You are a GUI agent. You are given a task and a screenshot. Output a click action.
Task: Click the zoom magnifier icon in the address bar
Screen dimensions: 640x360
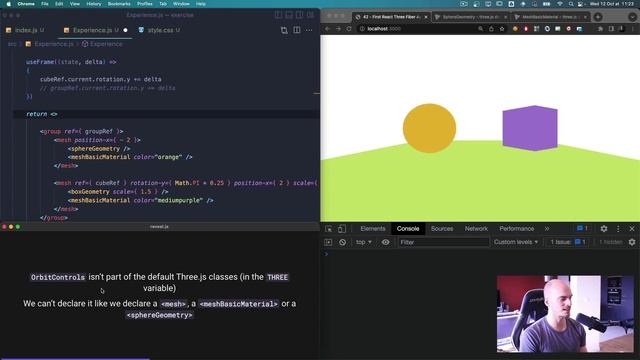[x=480, y=29]
